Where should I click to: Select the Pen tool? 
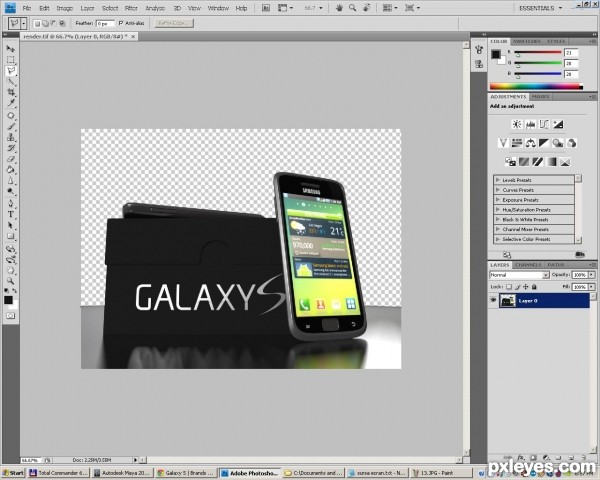(x=10, y=203)
